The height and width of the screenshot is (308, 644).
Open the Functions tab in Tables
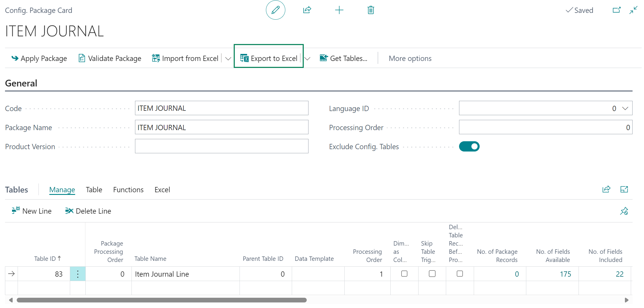click(x=128, y=190)
